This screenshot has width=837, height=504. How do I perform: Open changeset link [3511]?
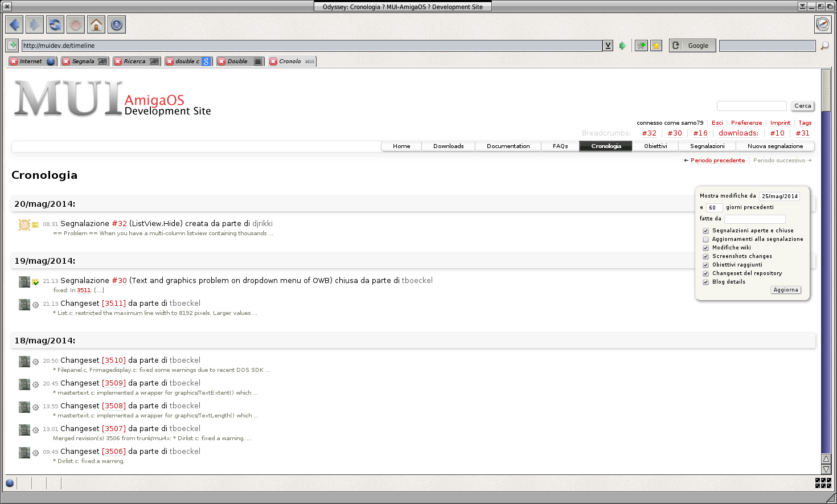[114, 304]
